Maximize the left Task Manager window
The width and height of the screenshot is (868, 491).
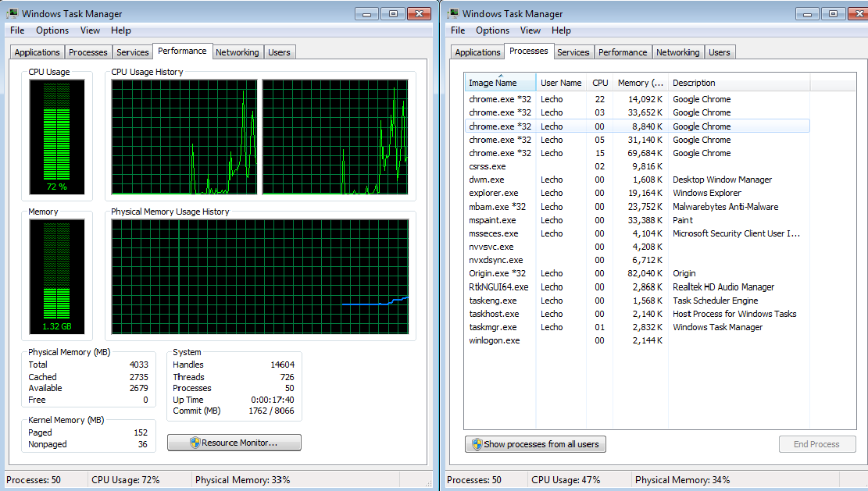(393, 14)
